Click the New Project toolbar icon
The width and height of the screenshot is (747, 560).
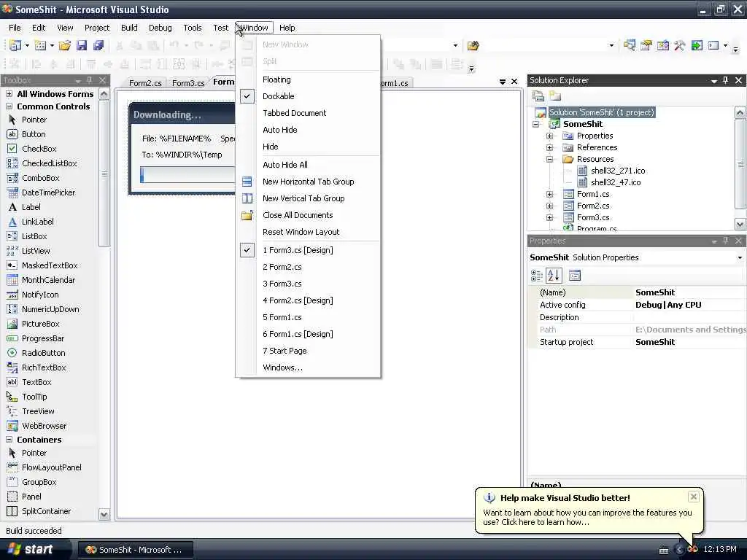coord(16,45)
